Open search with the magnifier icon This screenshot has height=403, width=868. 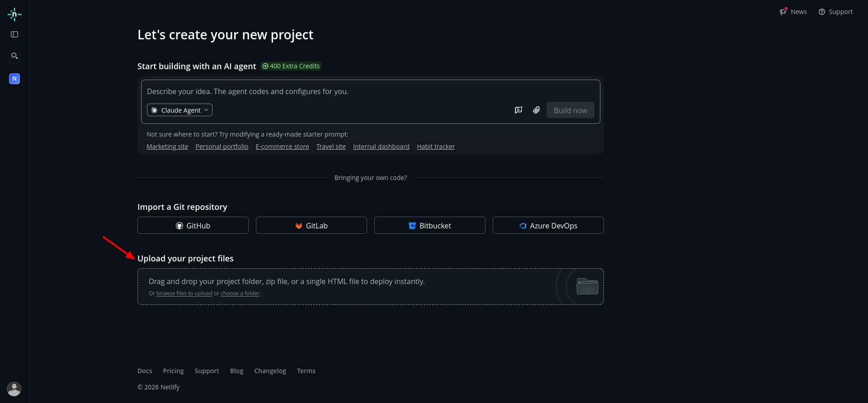click(14, 56)
